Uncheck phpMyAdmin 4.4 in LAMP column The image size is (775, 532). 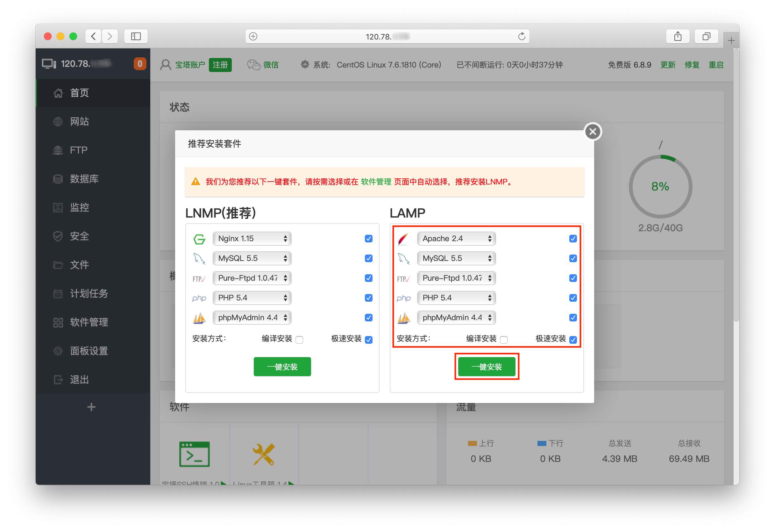click(x=573, y=318)
